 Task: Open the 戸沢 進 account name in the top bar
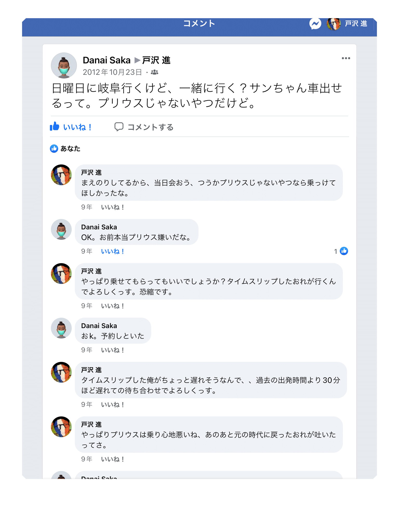pyautogui.click(x=356, y=24)
